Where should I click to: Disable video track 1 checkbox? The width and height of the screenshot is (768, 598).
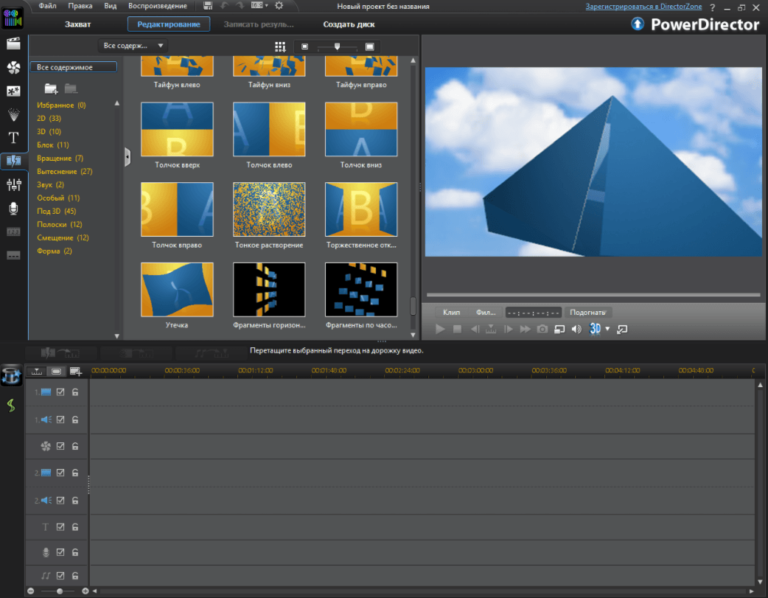60,392
